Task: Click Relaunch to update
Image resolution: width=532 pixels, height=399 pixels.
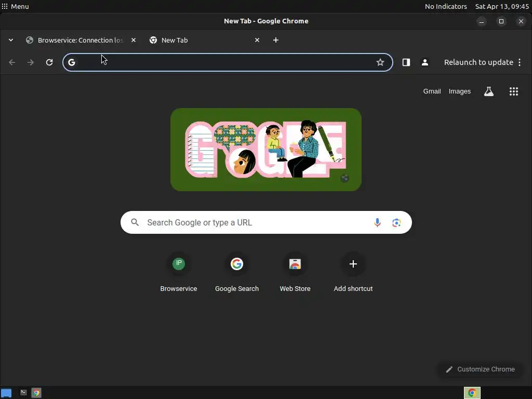Action: point(478,62)
